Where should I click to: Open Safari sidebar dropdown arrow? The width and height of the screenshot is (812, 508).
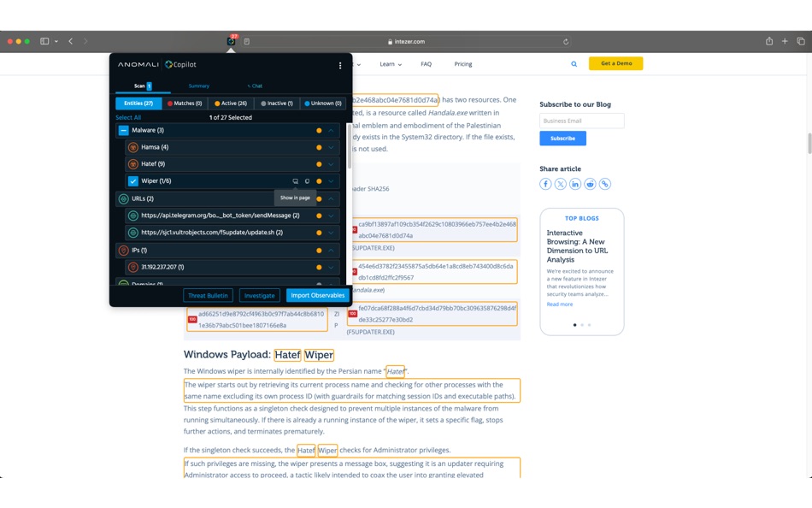point(56,41)
